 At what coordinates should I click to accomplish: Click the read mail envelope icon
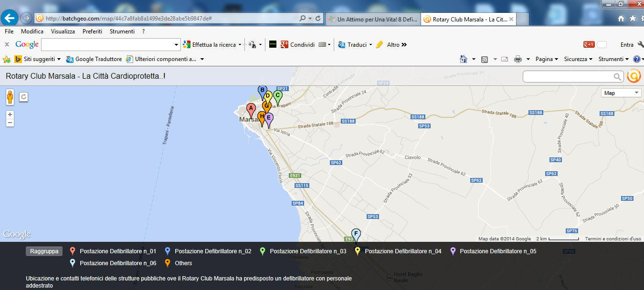505,59
